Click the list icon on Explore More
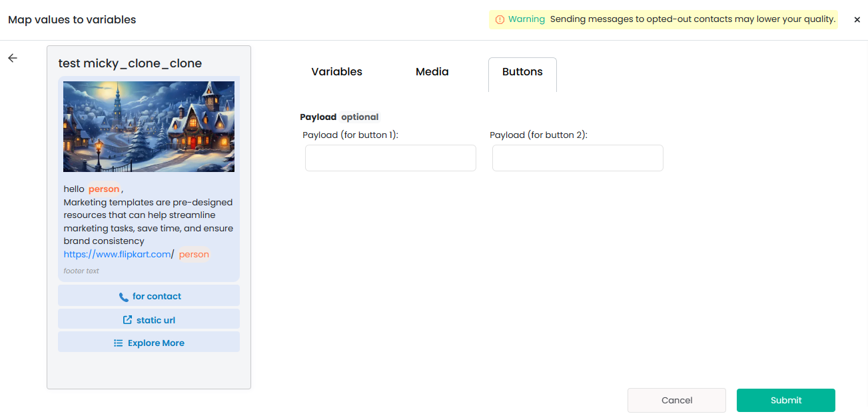 118,343
